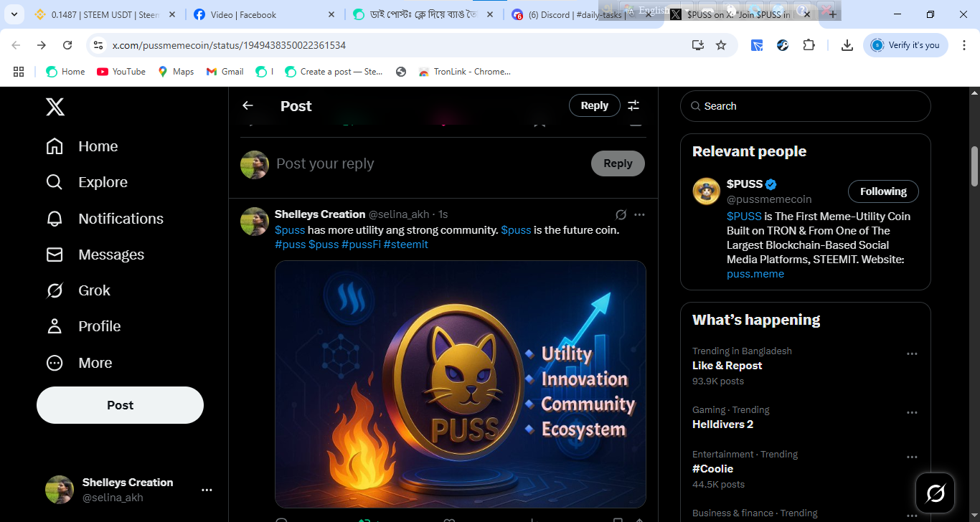This screenshot has width=980, height=522.
Task: Open the Chrome three-dot menu
Action: [965, 45]
